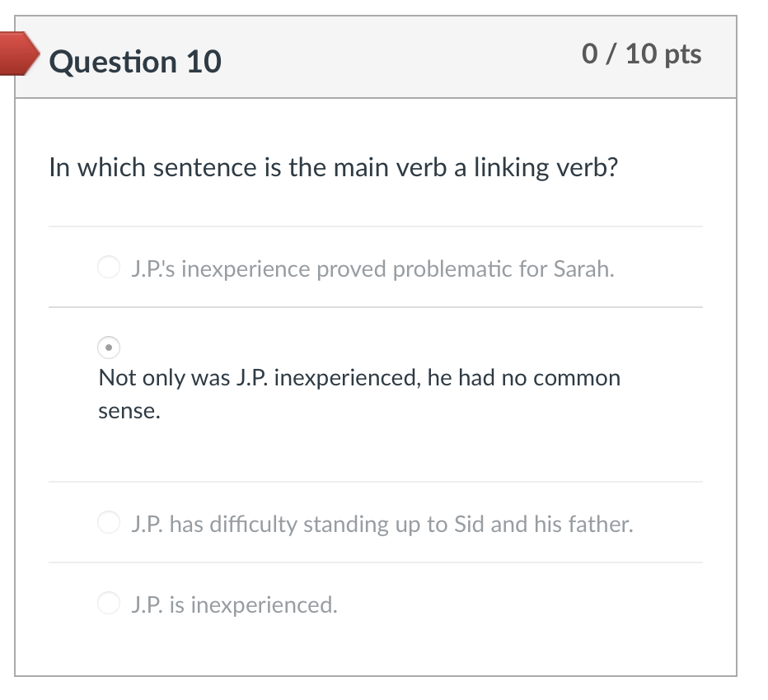Viewport: 768px width, 700px height.
Task: Click the question text about the linking verb
Action: 333,166
